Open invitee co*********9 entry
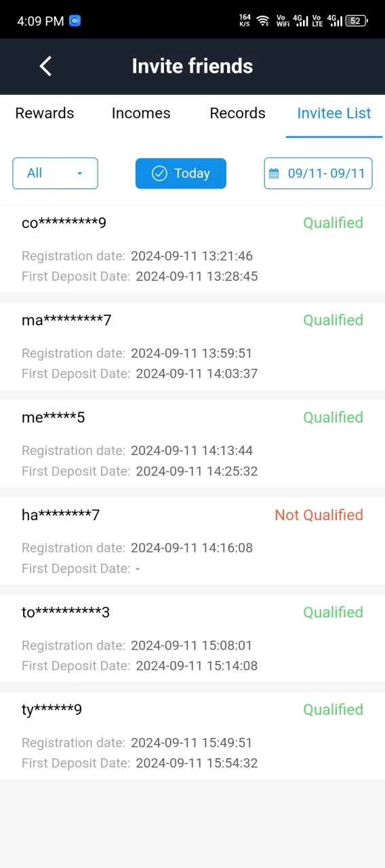Screen dimensions: 385x868 [192, 249]
